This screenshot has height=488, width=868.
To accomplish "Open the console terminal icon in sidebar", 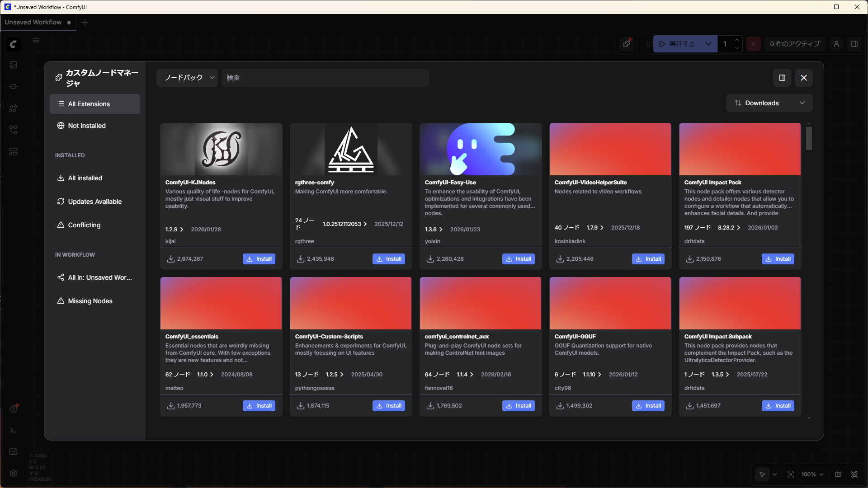I will pos(13,430).
